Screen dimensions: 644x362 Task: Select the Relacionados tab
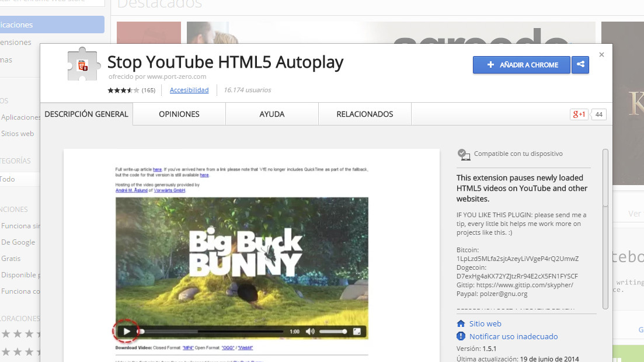pos(365,114)
